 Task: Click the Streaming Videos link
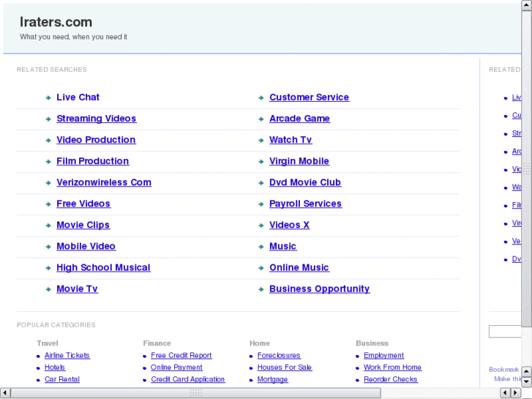click(x=97, y=119)
